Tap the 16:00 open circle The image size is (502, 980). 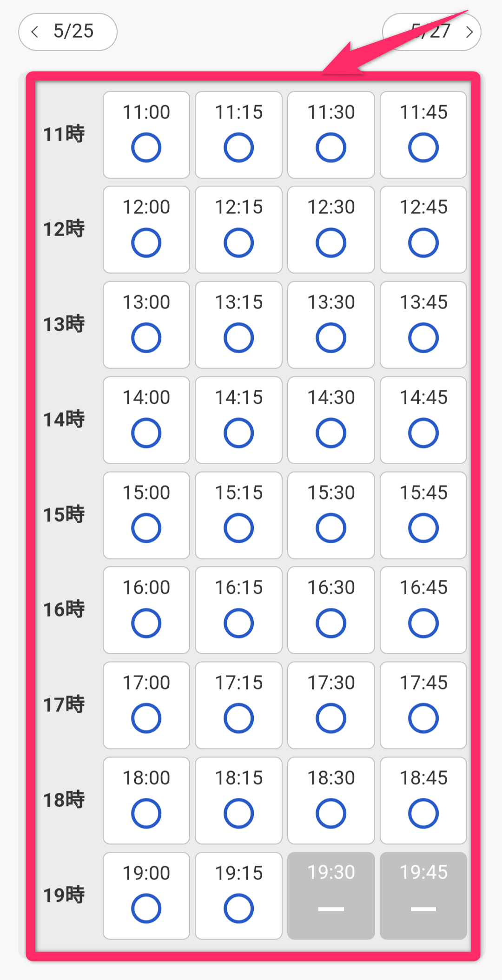click(x=146, y=623)
